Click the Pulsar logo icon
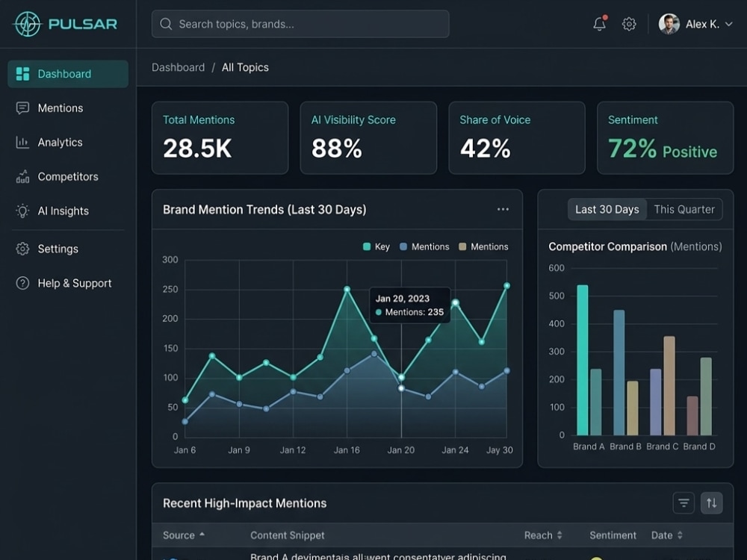 [x=28, y=24]
